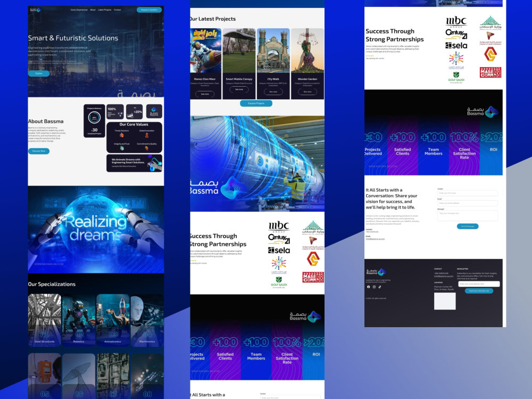This screenshot has width=532, height=399.
Task: Open the Robotics specialization card
Action: pyautogui.click(x=79, y=320)
